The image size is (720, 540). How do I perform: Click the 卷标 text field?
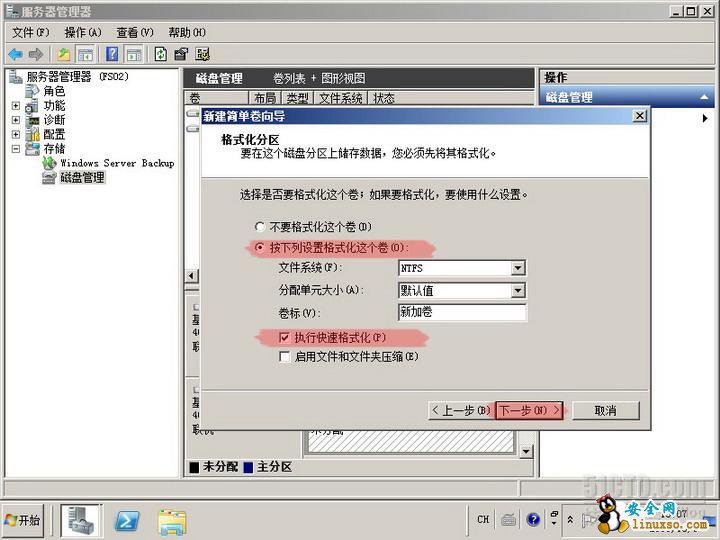(460, 313)
